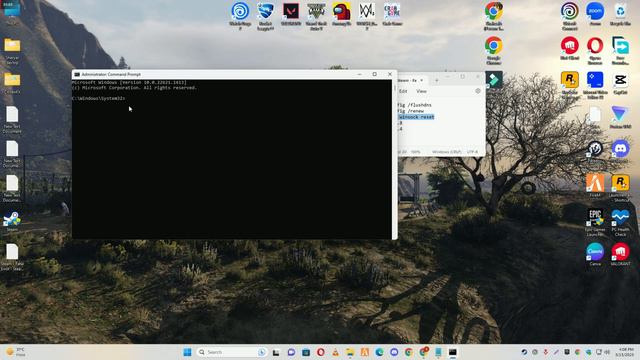
Task: Open the FiveM desktop shortcut
Action: click(595, 185)
